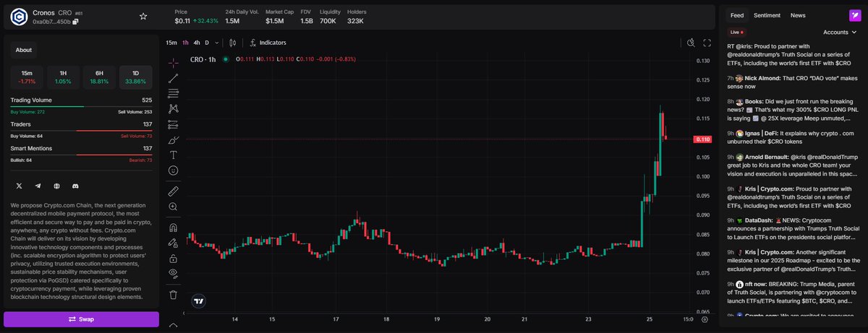Toggle lock all drawing tools

(x=174, y=258)
